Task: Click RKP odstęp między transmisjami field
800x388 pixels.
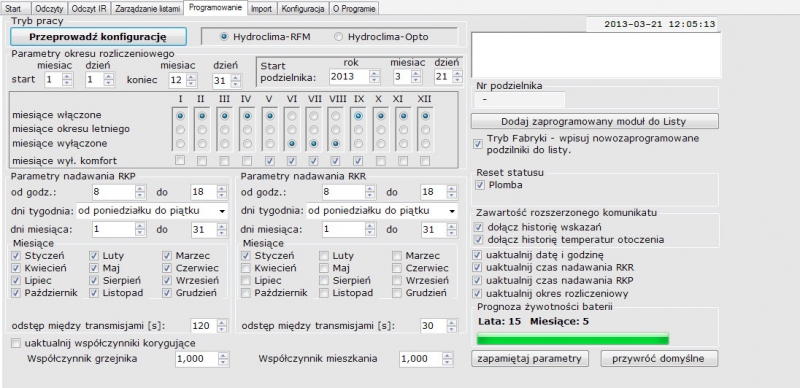Action: [x=209, y=326]
